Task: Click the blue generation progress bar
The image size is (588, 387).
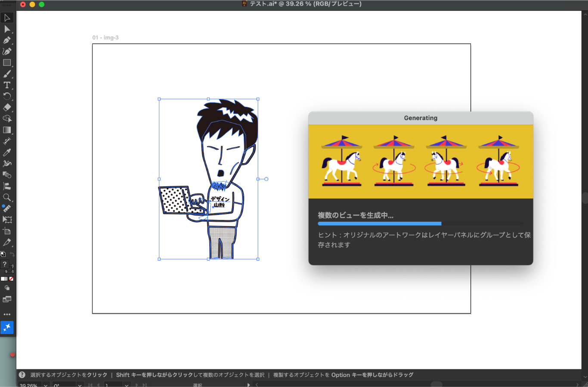Action: tap(379, 224)
